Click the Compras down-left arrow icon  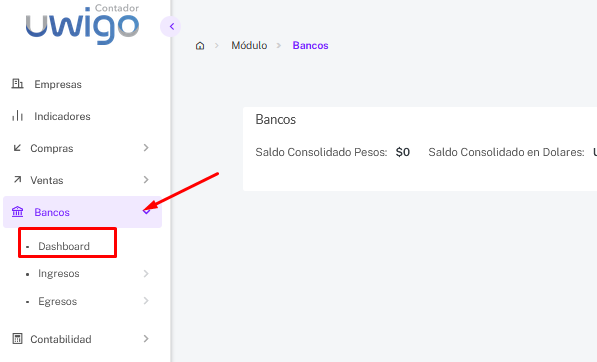pos(17,147)
